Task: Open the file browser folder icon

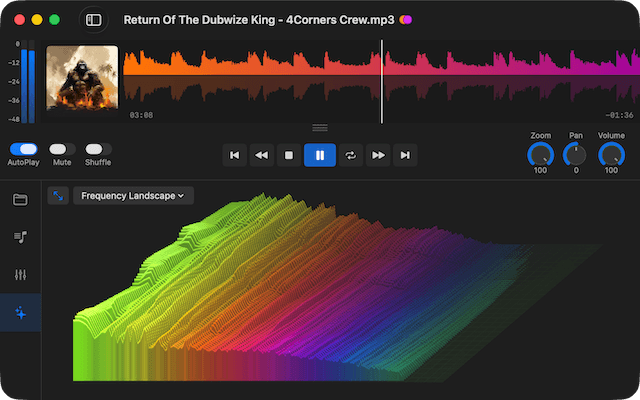Action: tap(20, 200)
